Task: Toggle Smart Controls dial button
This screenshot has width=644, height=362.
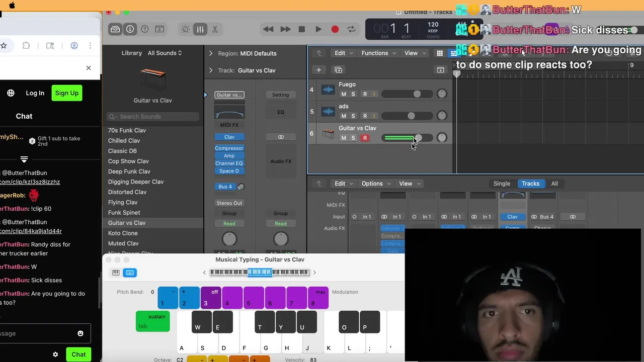Action: (185, 29)
